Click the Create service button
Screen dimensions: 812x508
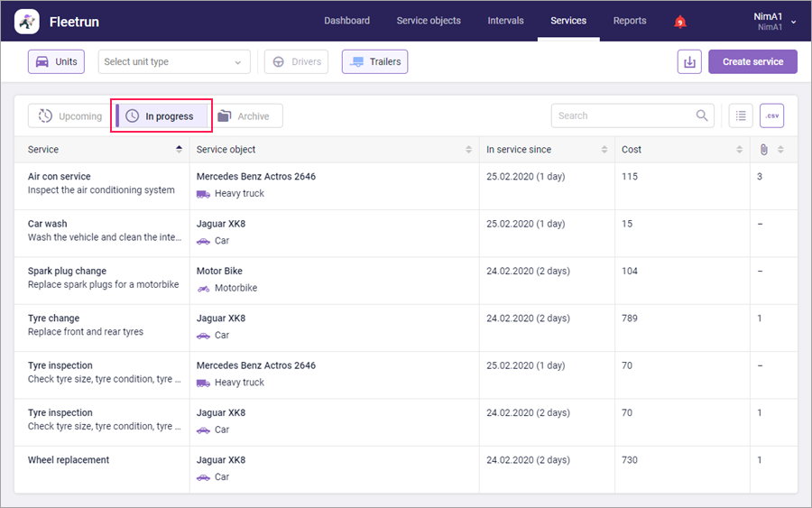pyautogui.click(x=752, y=61)
